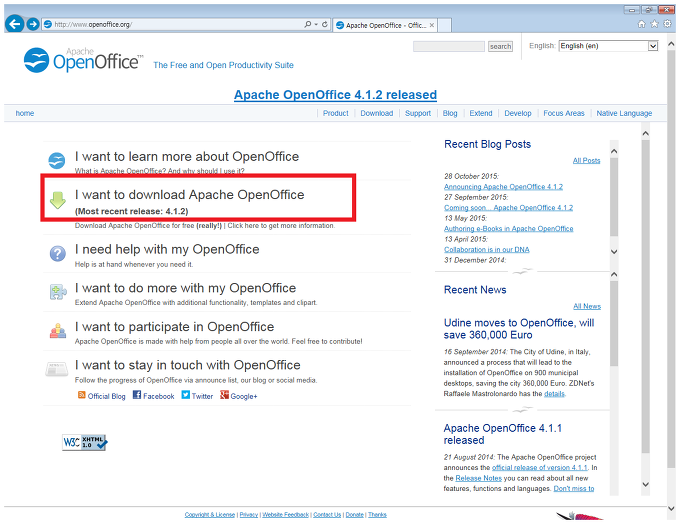The height and width of the screenshot is (524, 680).
Task: Click Apache OpenOffice 4.1.2 released headline
Action: [x=335, y=95]
